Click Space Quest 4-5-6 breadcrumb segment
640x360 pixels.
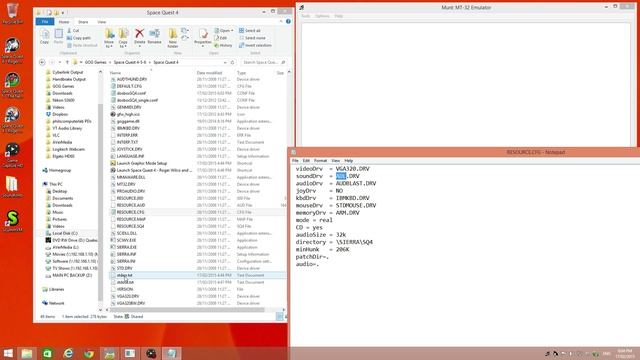tap(130, 62)
